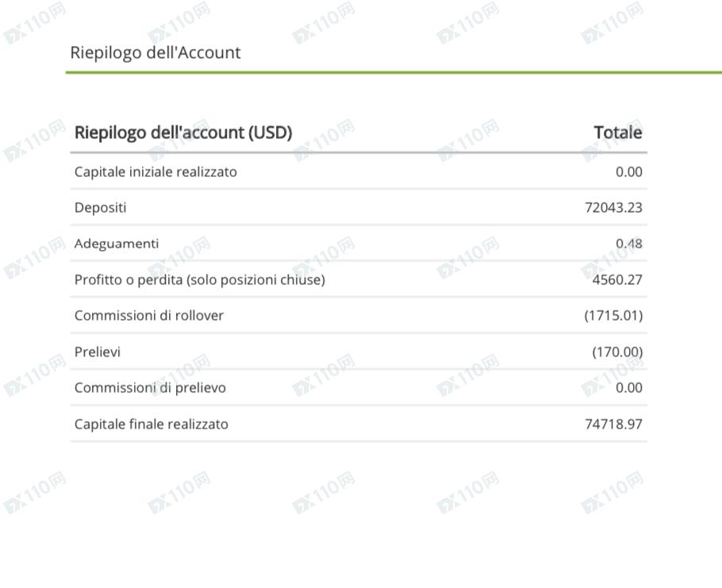Click the 0.00 value for Capitale iniziale

(629, 171)
